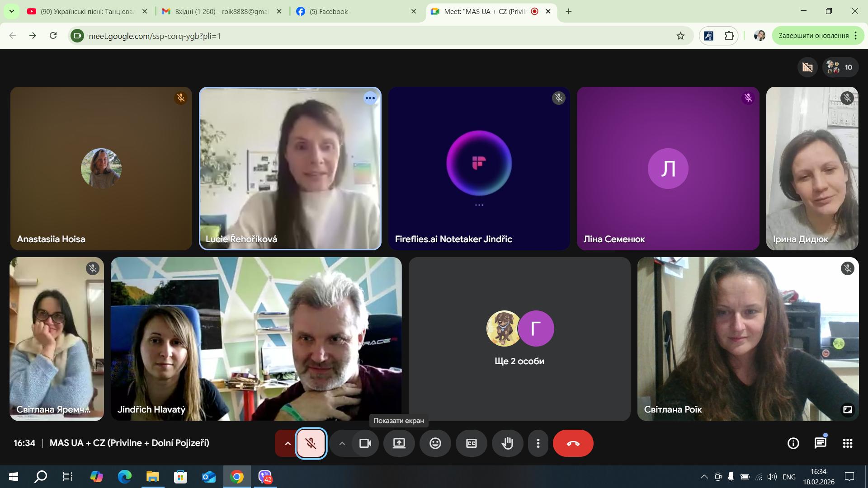Open the emoji reactions button
The height and width of the screenshot is (488, 868).
point(435,443)
